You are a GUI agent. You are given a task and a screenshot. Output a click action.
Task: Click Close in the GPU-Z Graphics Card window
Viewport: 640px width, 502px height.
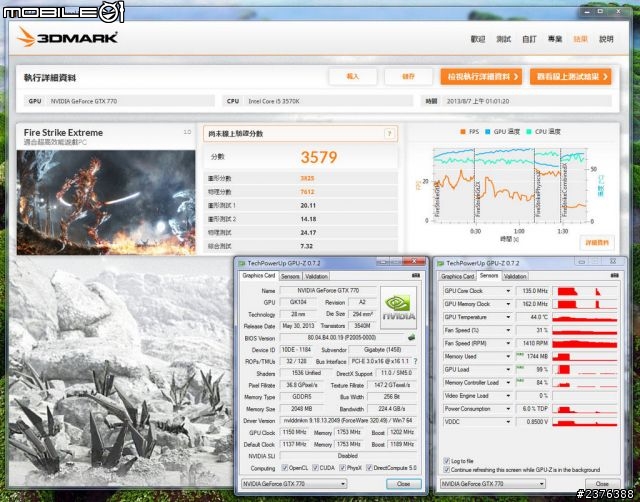(x=404, y=484)
